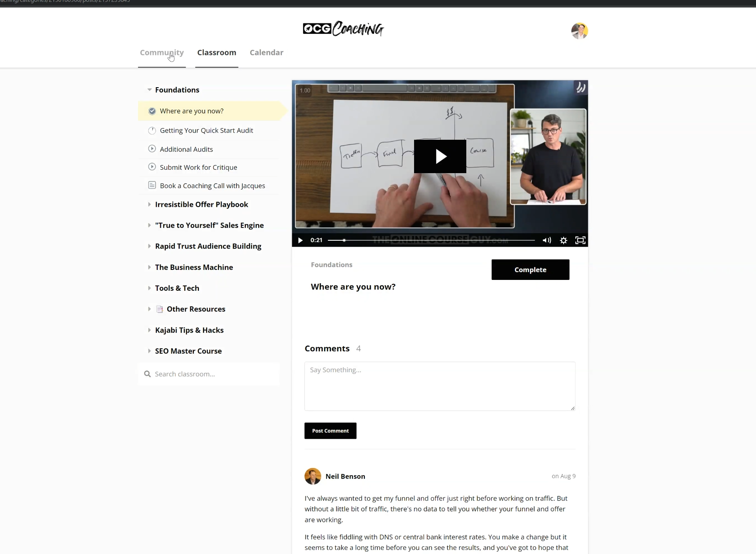Click the large center play button on video

pyautogui.click(x=440, y=156)
